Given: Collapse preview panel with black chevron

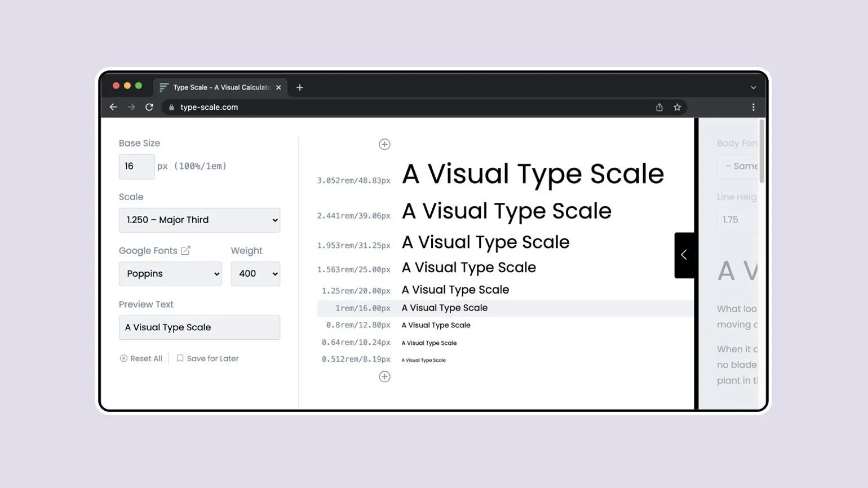Looking at the screenshot, I should click(684, 255).
